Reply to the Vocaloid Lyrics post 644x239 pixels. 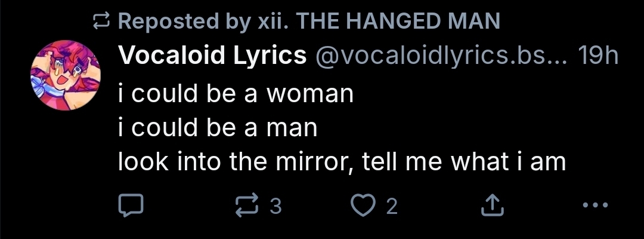pyautogui.click(x=129, y=206)
